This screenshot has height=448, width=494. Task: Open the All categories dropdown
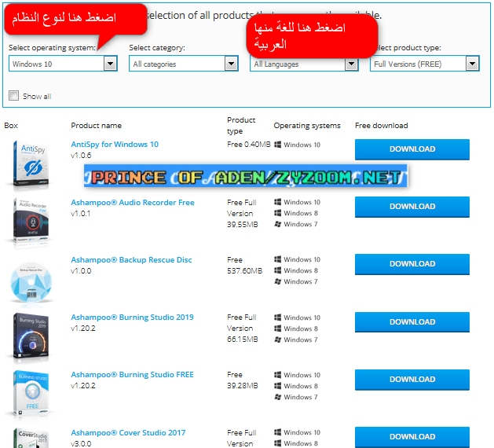tap(184, 64)
